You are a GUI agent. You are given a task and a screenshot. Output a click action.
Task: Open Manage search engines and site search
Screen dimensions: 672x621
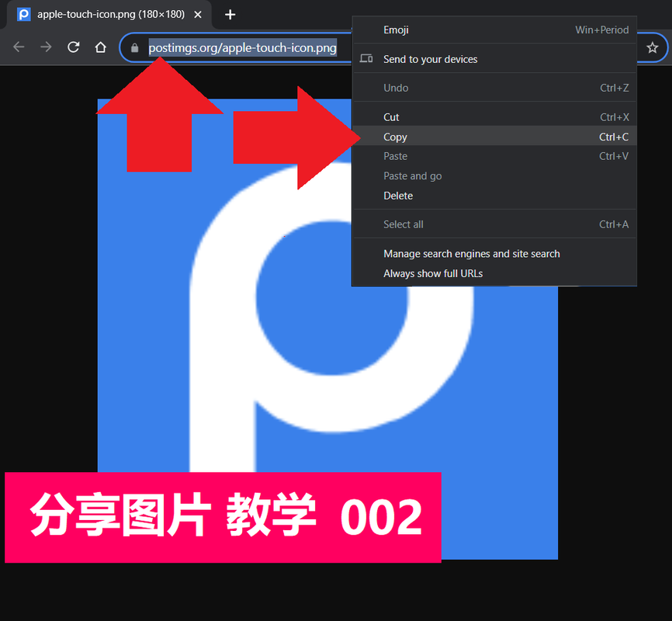(494, 254)
